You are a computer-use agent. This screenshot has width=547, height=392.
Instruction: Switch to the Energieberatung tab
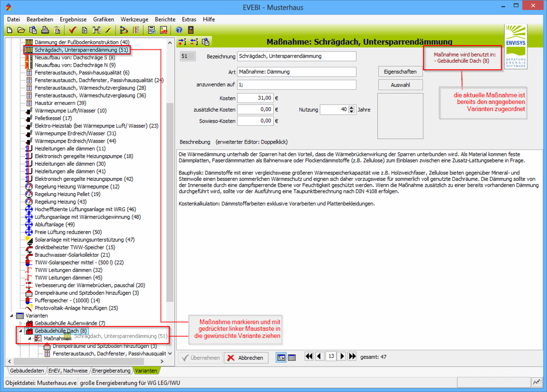[111, 371]
